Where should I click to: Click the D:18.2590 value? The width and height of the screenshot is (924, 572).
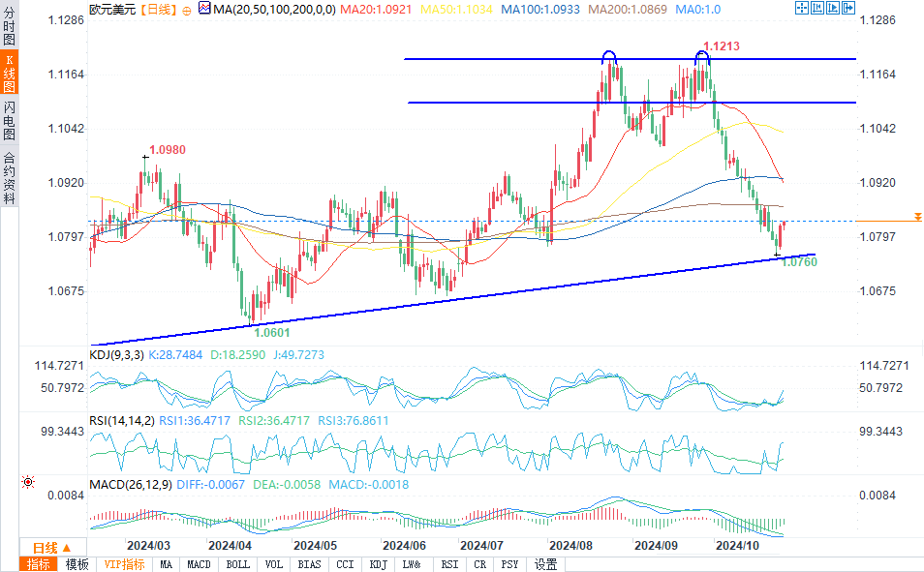pos(237,354)
